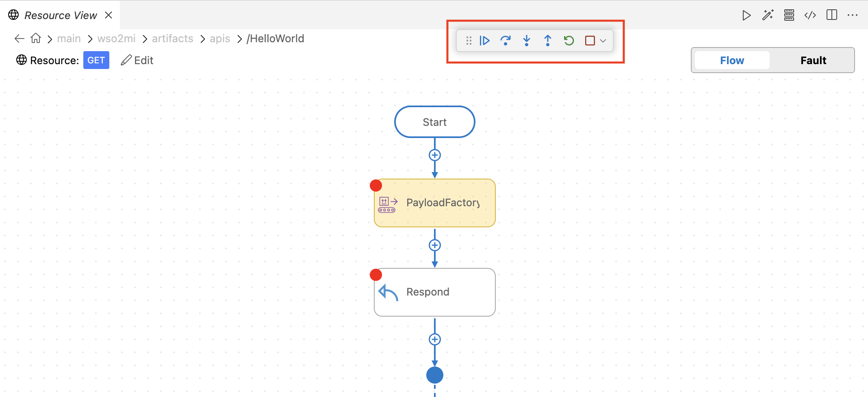Click the wso2mi breadcrumb
The width and height of the screenshot is (868, 397).
(116, 39)
